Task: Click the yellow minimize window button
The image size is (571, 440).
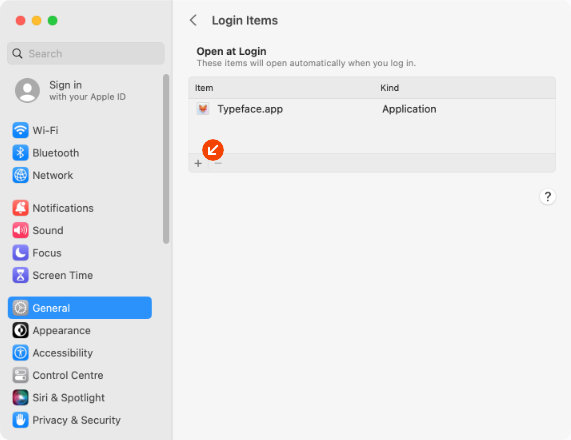Action: [x=36, y=20]
